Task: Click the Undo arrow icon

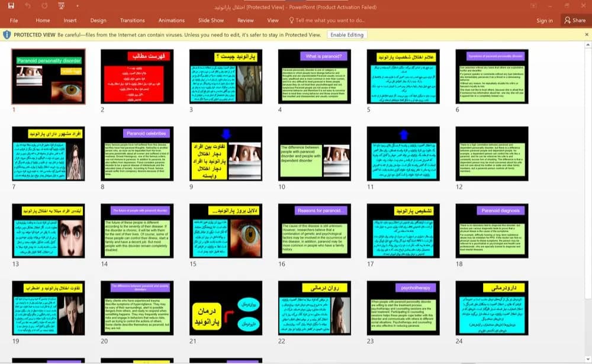Action: point(28,6)
